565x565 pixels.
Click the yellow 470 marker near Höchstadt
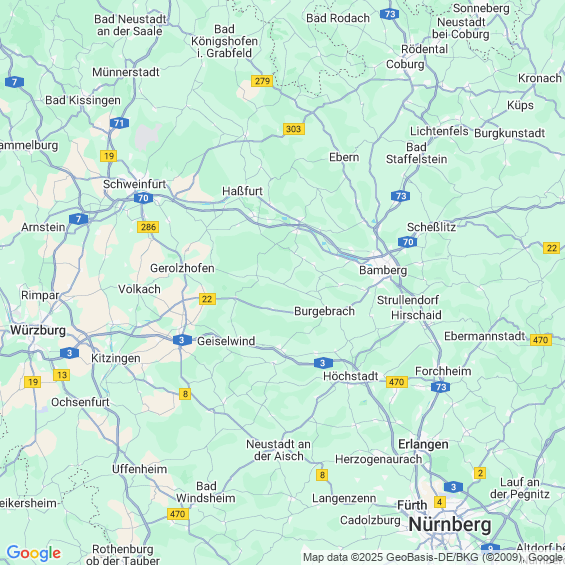pos(397,382)
